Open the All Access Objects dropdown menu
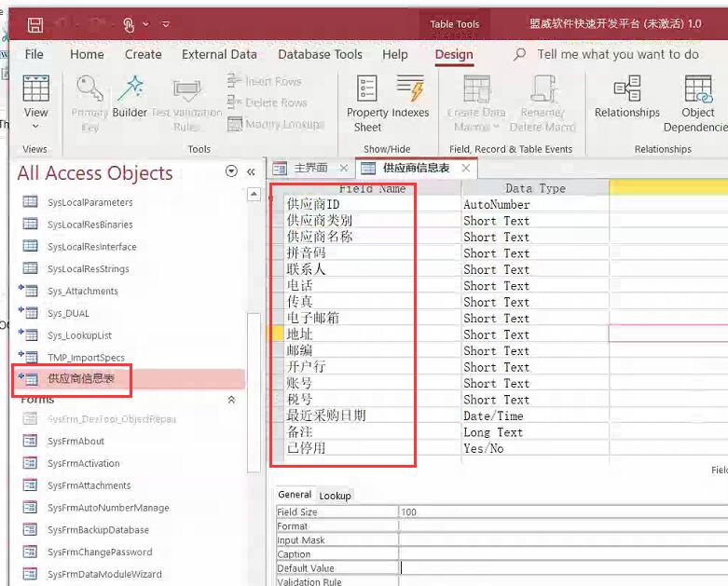The height and width of the screenshot is (586, 728). pos(231,171)
